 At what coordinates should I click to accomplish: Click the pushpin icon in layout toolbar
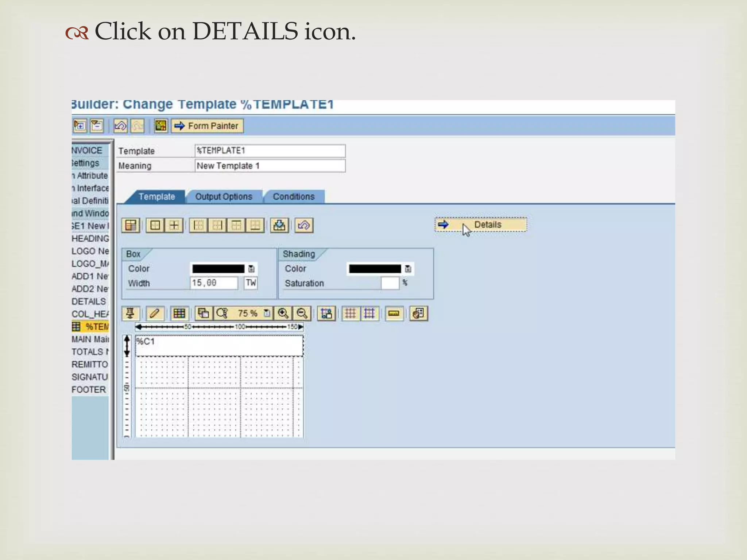coord(130,313)
